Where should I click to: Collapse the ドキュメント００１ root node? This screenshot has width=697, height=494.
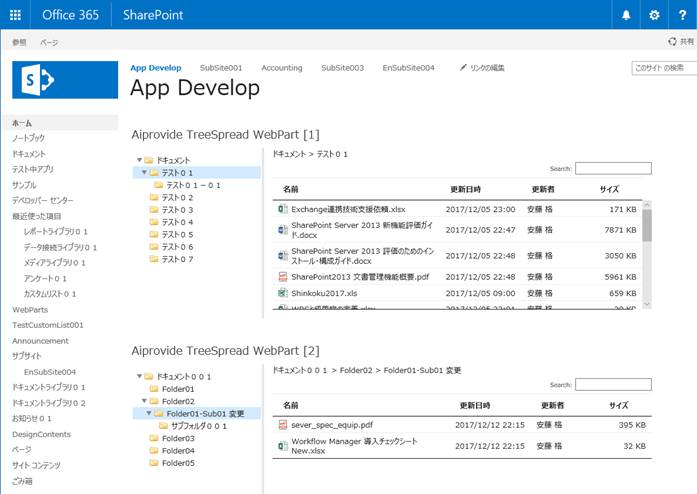139,376
